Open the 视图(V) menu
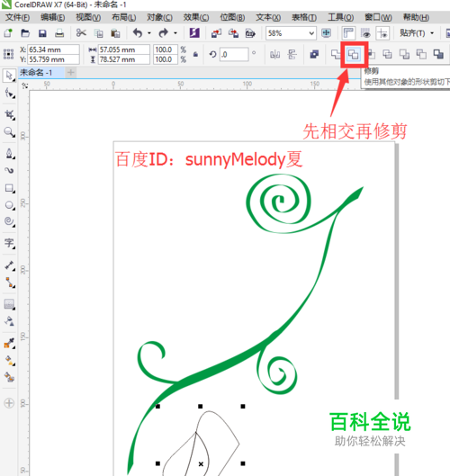Screen dimensions: 450x476 tap(88, 17)
